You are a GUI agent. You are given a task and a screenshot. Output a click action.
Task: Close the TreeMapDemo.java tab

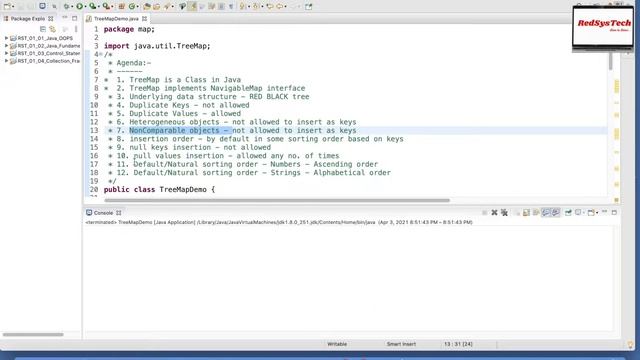click(x=144, y=19)
